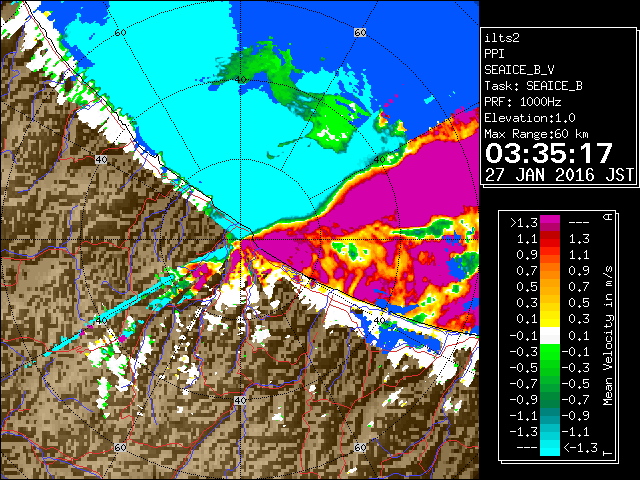Click the letter "T" beside the legend bottom
This screenshot has height=480, width=640.
pos(608,453)
